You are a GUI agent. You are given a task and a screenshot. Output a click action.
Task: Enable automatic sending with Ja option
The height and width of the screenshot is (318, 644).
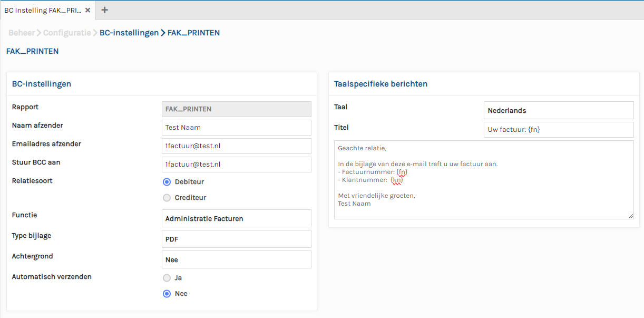coord(167,278)
